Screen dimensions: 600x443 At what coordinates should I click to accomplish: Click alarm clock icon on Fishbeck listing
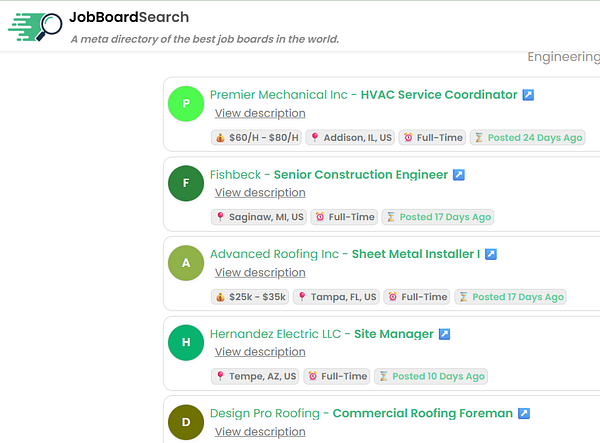click(320, 217)
